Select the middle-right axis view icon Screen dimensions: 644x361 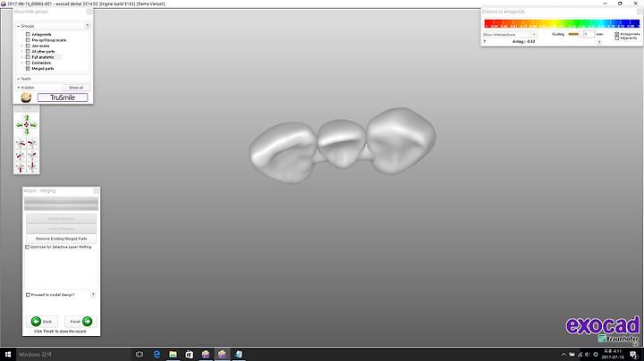[x=32, y=155]
